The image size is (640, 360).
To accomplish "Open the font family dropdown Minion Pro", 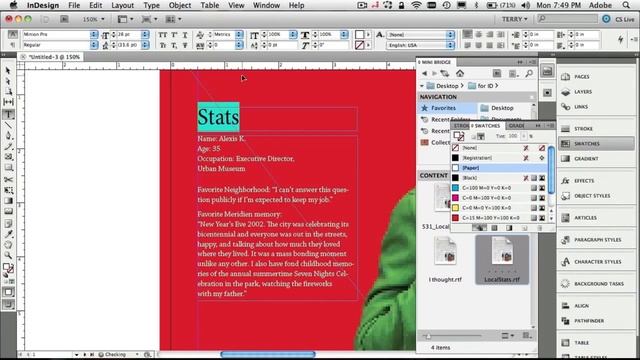I will tap(94, 35).
